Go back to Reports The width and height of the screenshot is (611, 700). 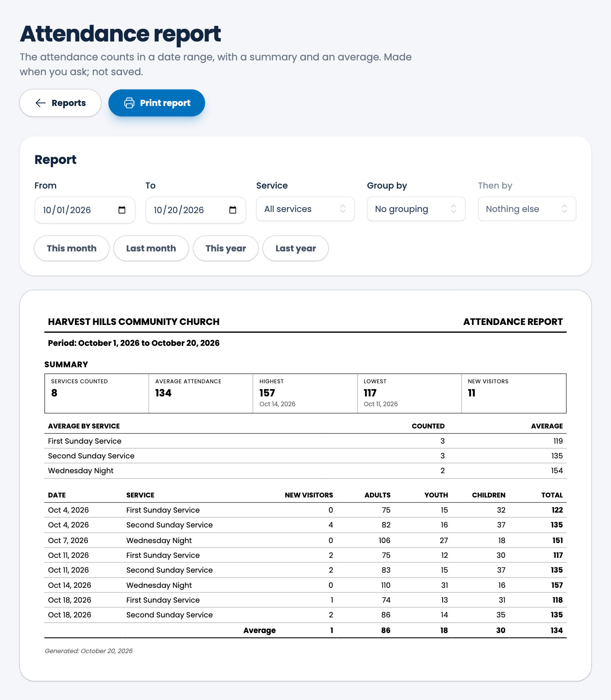[60, 103]
